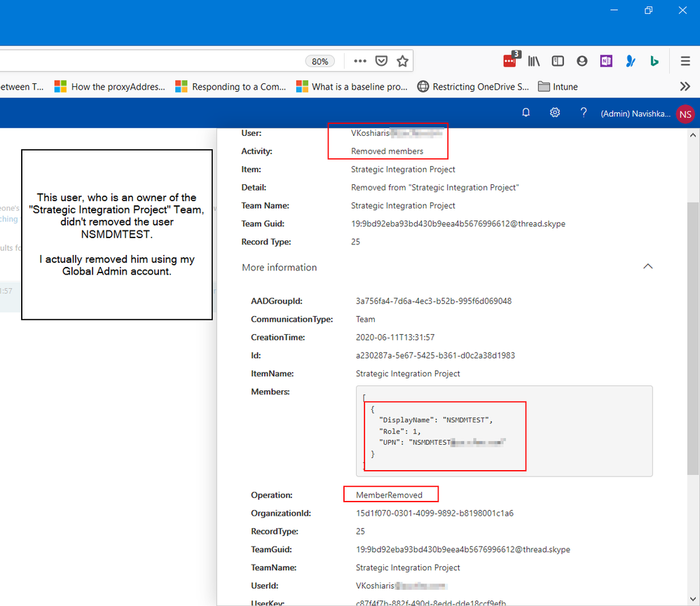
Task: Open the Firefox Library icon
Action: coord(534,61)
